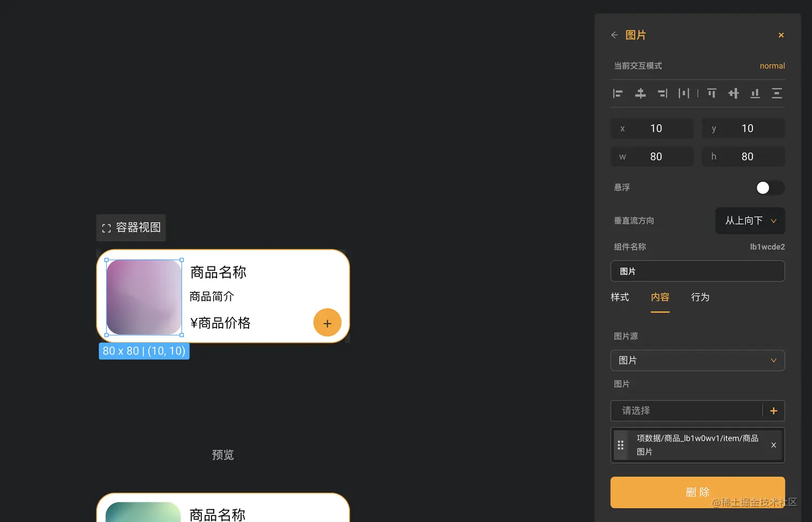Select the product image in the card
812x522 pixels.
(144, 297)
